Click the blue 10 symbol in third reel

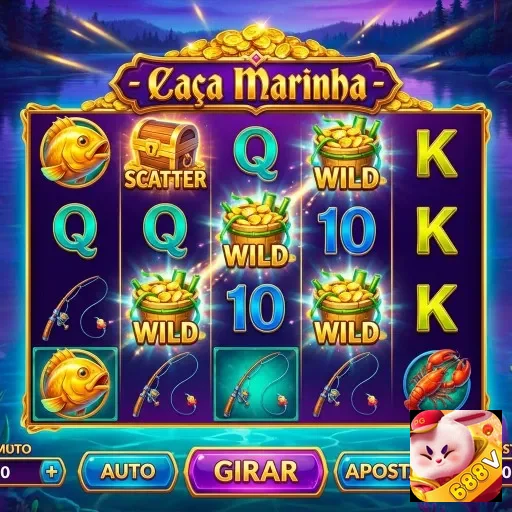256,309
